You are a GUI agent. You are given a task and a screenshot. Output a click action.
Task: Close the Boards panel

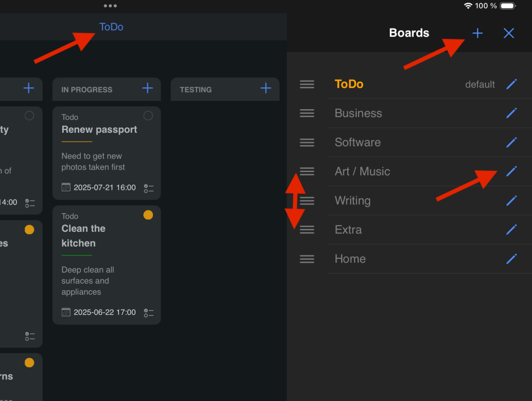point(508,34)
